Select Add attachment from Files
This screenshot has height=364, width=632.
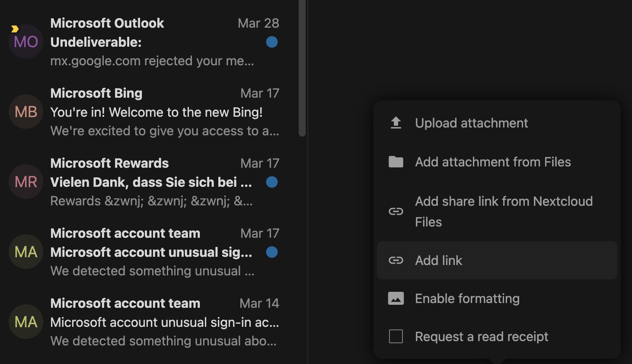(x=497, y=162)
